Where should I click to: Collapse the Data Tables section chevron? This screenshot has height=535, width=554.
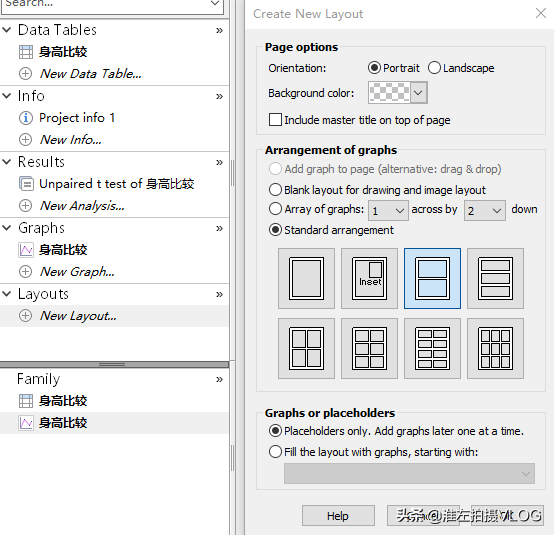coord(7,30)
